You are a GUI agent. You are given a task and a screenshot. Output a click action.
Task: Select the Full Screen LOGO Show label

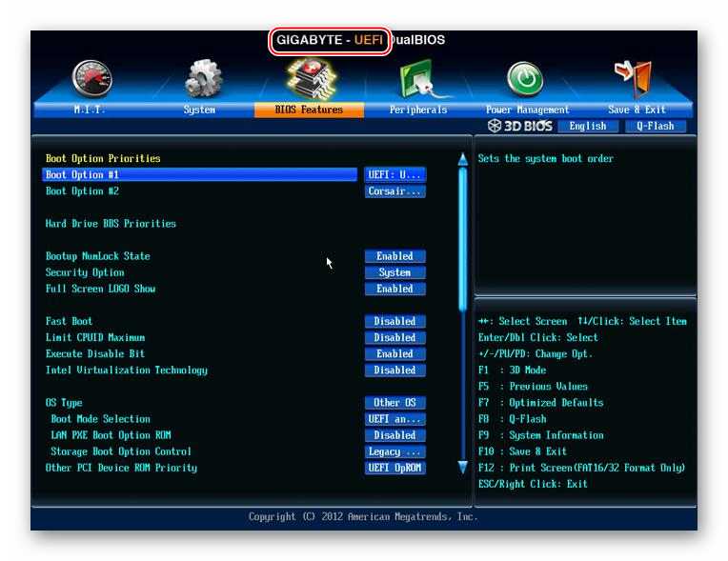(100, 289)
